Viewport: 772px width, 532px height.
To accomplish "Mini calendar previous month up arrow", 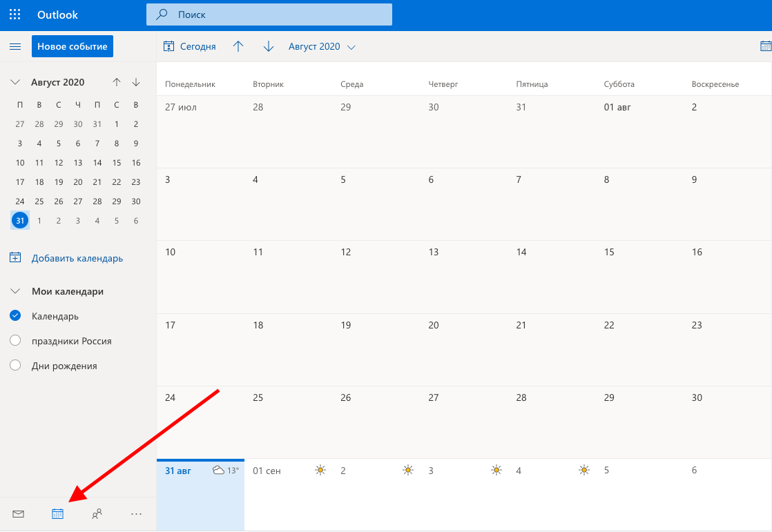I will click(116, 82).
